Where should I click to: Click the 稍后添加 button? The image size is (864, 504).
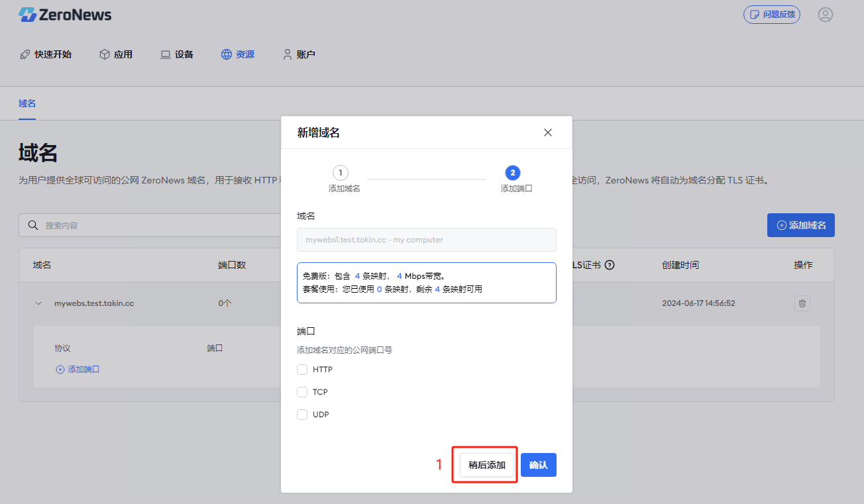point(487,465)
